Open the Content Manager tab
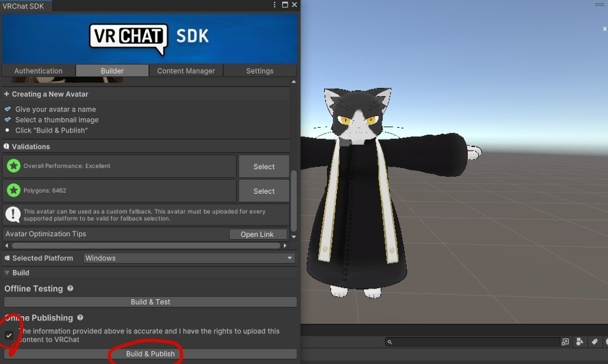Image resolution: width=608 pixels, height=364 pixels. point(186,71)
